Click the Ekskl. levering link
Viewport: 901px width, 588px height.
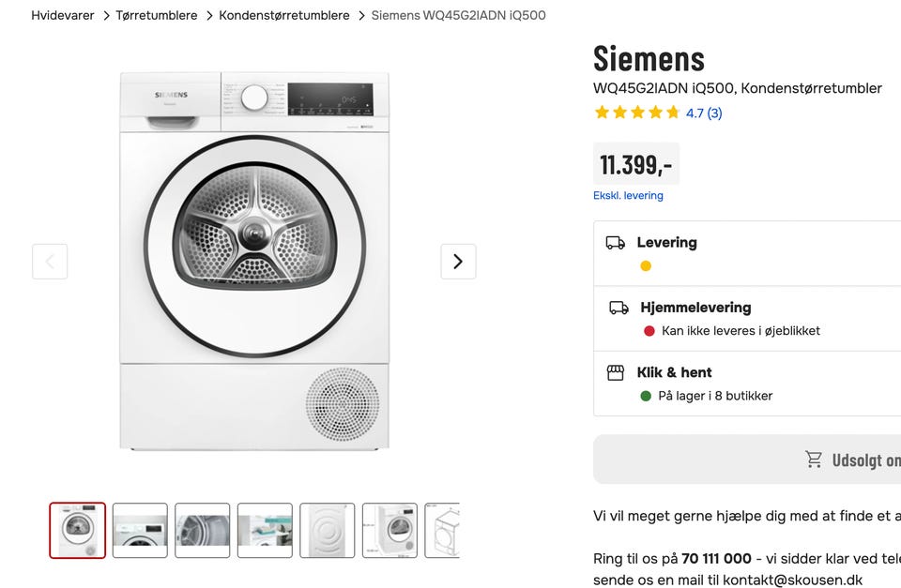628,196
